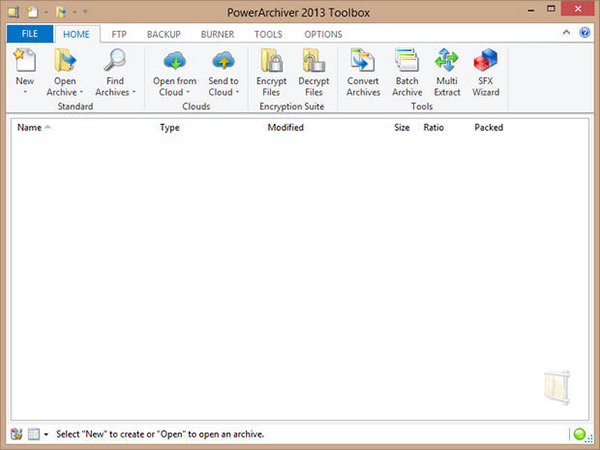Start the Decrypt Files tool
The width and height of the screenshot is (600, 450).
click(314, 60)
